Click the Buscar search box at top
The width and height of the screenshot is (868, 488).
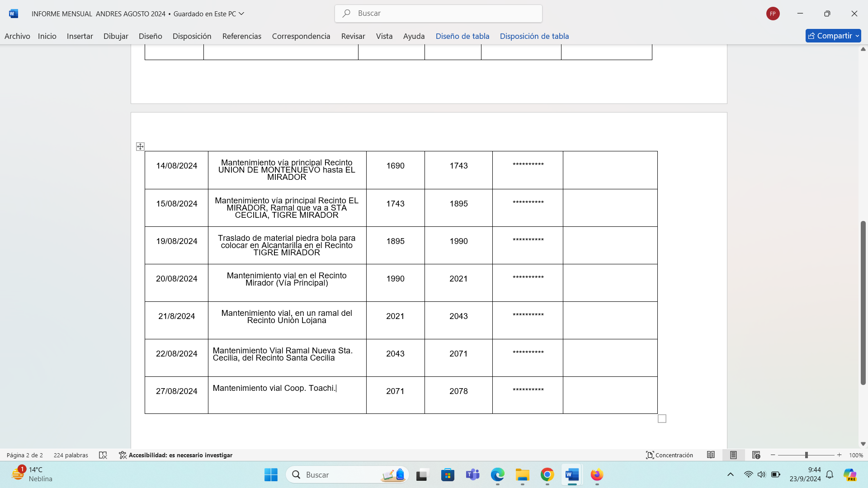tap(438, 14)
